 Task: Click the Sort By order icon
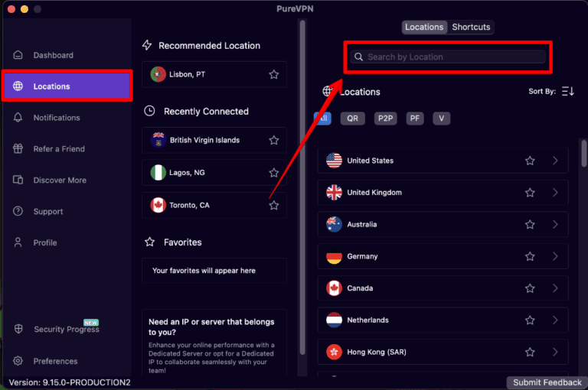[567, 92]
